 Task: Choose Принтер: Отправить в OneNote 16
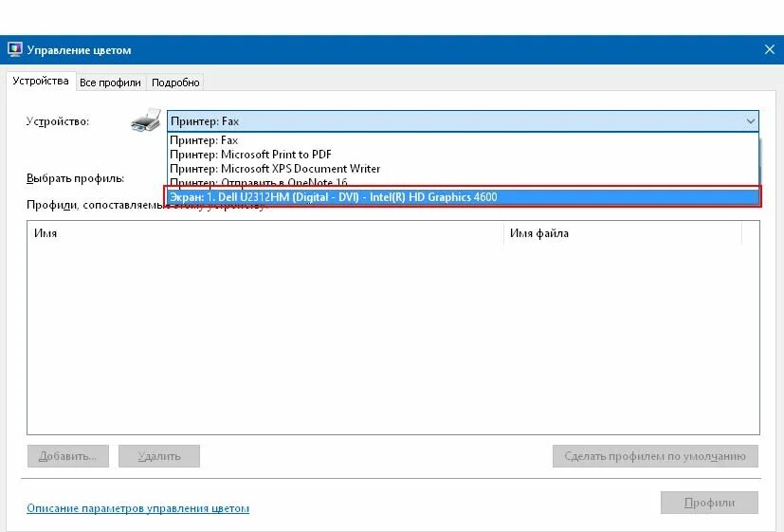click(463, 181)
